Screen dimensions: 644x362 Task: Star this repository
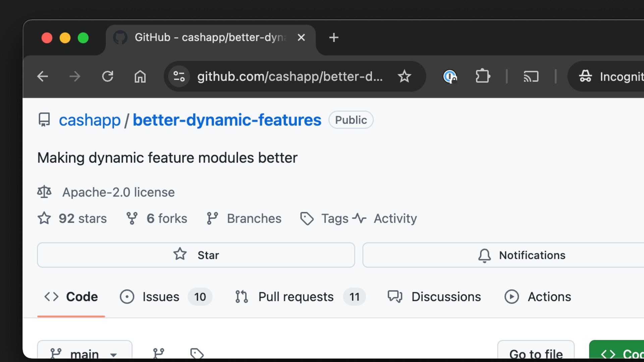(x=196, y=255)
